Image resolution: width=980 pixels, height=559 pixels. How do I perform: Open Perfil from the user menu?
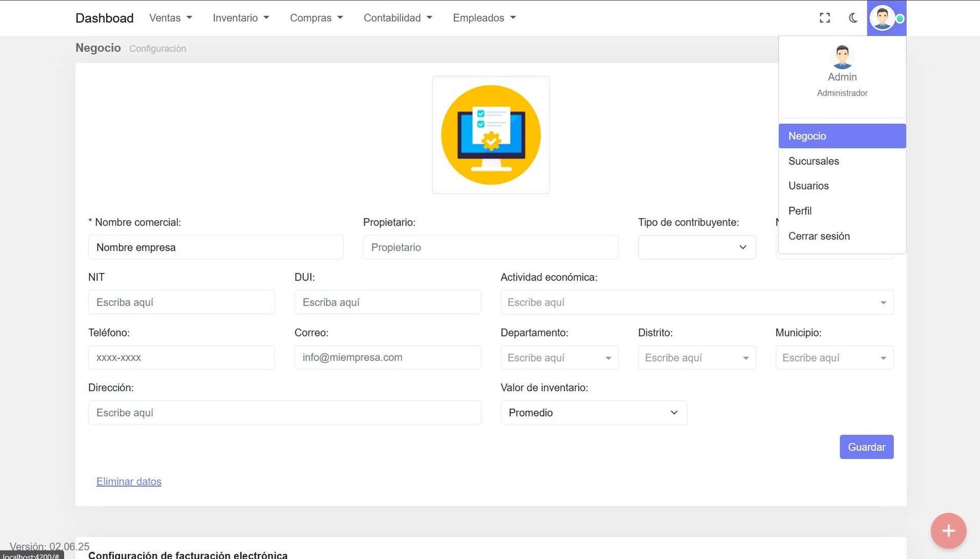800,211
